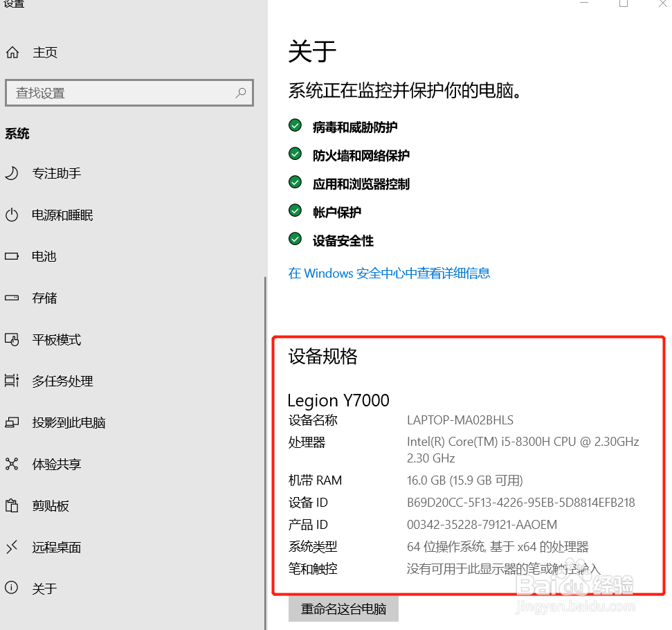Click system type 64 位操作系统 text
672x630 pixels.
[498, 547]
